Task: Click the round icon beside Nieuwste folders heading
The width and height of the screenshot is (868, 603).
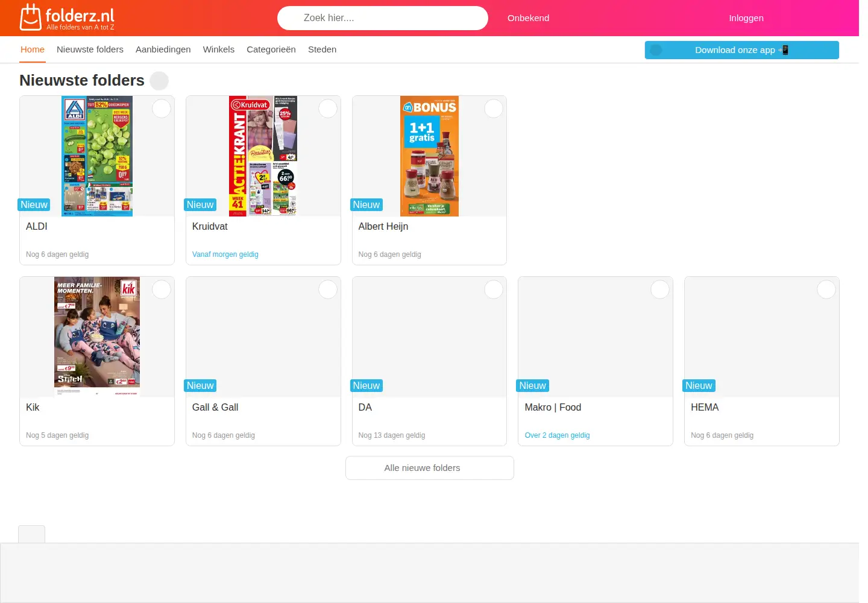Action: pos(159,81)
